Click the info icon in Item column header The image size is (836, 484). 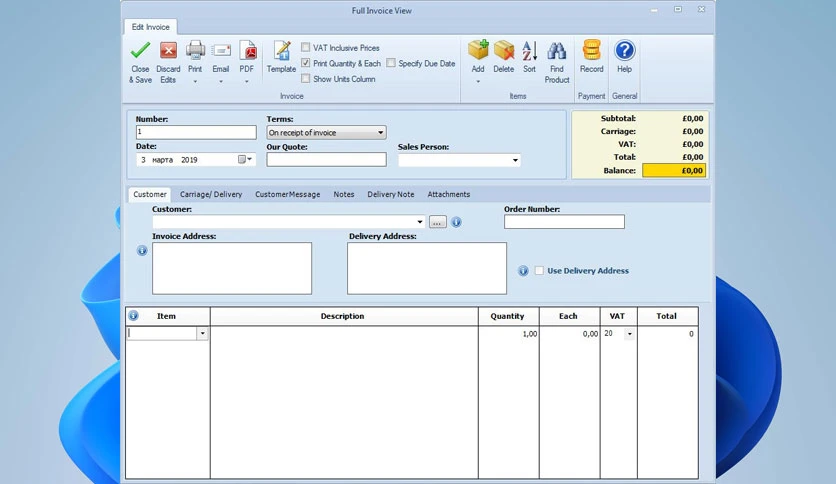[x=133, y=316]
